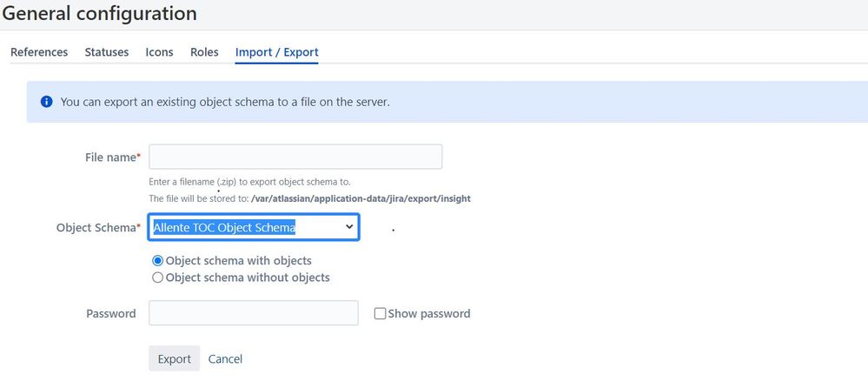Go to the Icons tab
868x388 pixels.
click(x=159, y=52)
